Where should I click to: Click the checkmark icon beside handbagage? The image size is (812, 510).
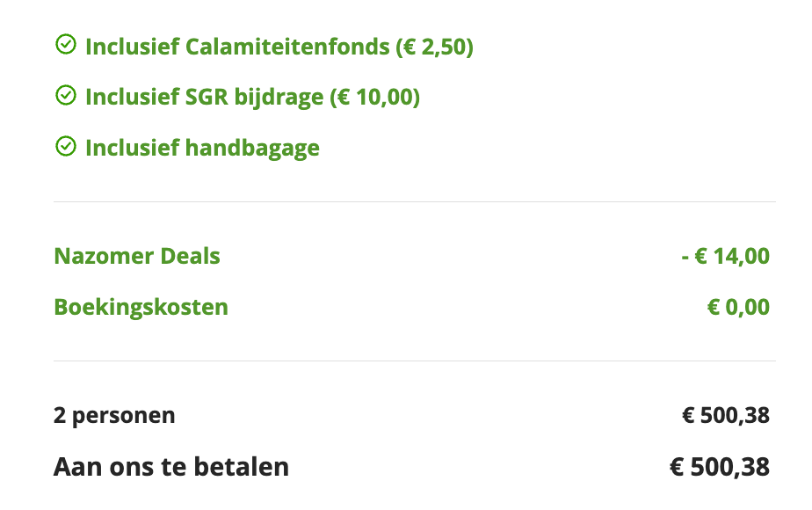(x=64, y=147)
